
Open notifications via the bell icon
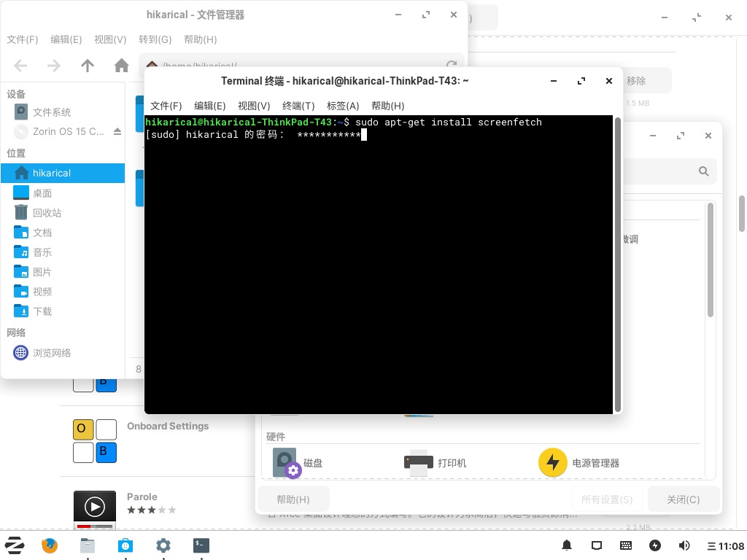click(x=567, y=545)
